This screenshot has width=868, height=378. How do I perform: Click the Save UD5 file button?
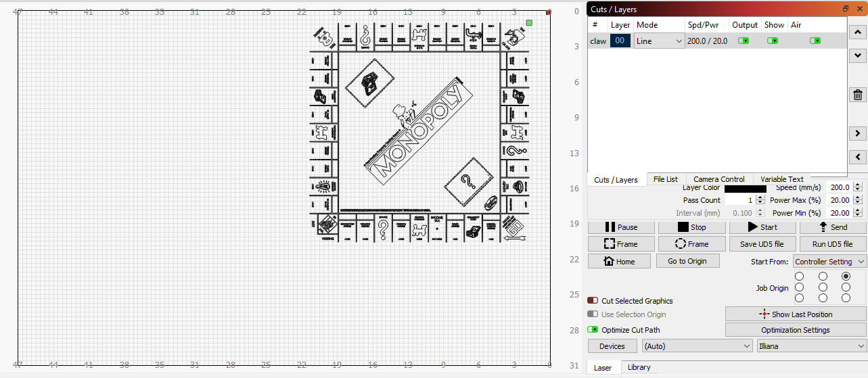point(762,244)
